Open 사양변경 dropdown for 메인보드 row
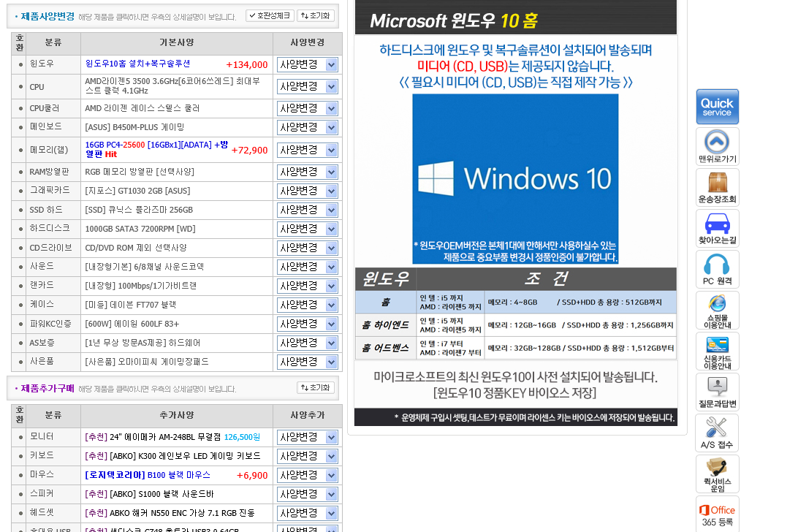 pos(308,127)
